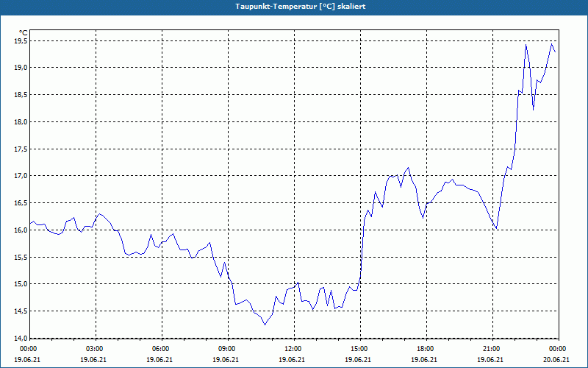Click the 18,5 y-axis label
Viewport: 588px width, 368px height.
pyautogui.click(x=21, y=95)
